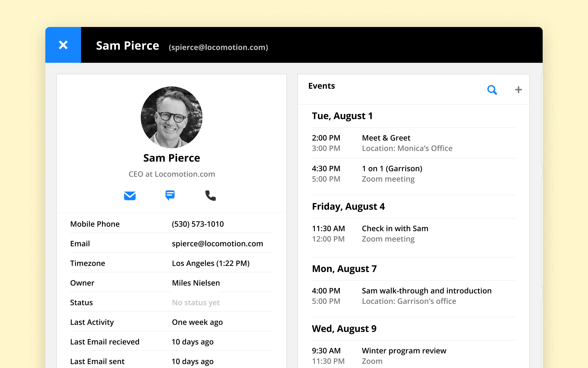Screen dimensions: 588x368
Task: Open Winter program review event
Action: coord(404,351)
